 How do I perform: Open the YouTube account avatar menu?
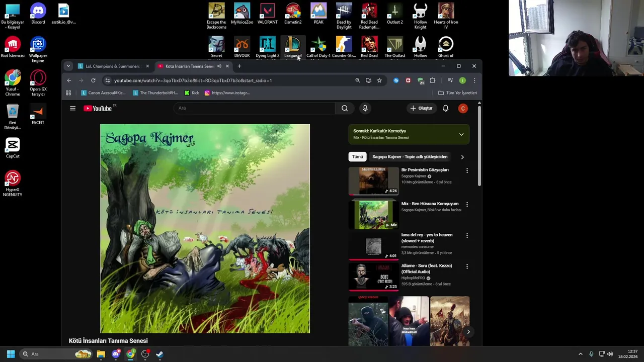[463, 108]
